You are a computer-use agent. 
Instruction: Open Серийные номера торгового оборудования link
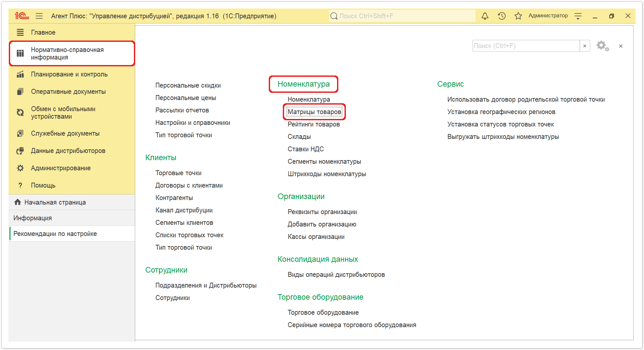pos(352,325)
